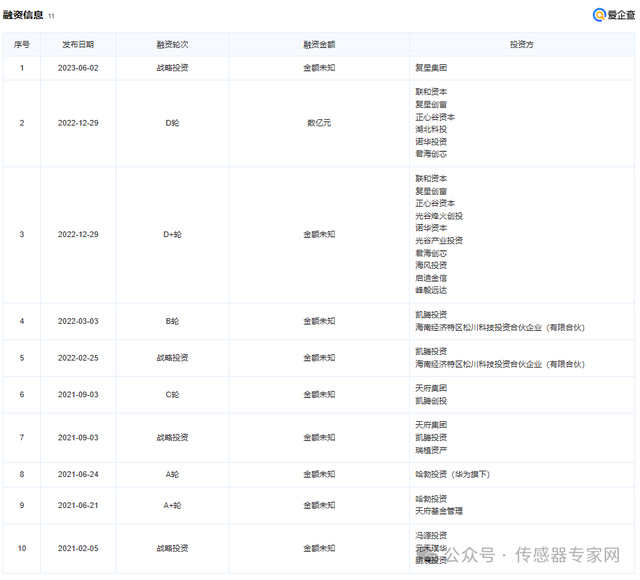640x580 pixels.
Task: Open 湖北科投 investor link
Action: coord(431,129)
